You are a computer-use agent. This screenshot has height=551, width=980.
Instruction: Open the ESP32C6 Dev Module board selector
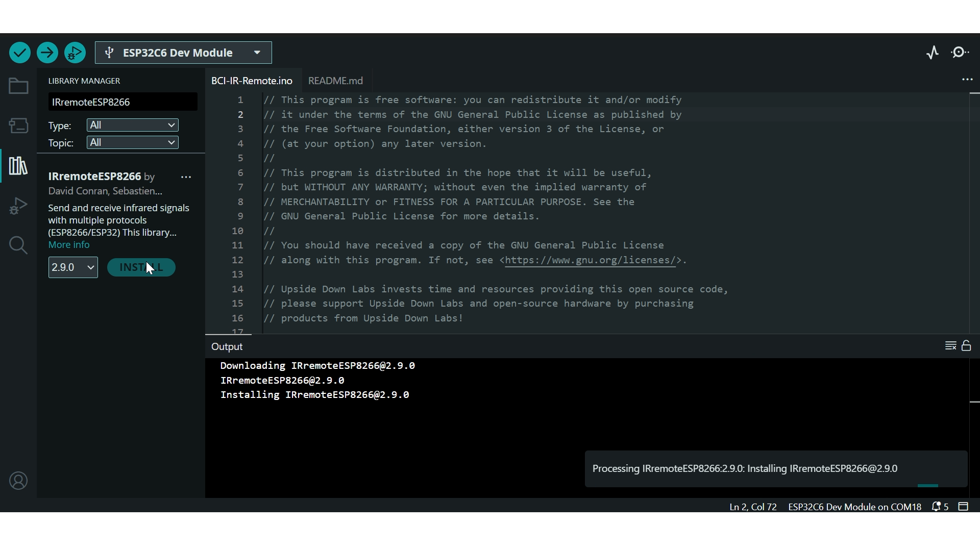pyautogui.click(x=183, y=53)
